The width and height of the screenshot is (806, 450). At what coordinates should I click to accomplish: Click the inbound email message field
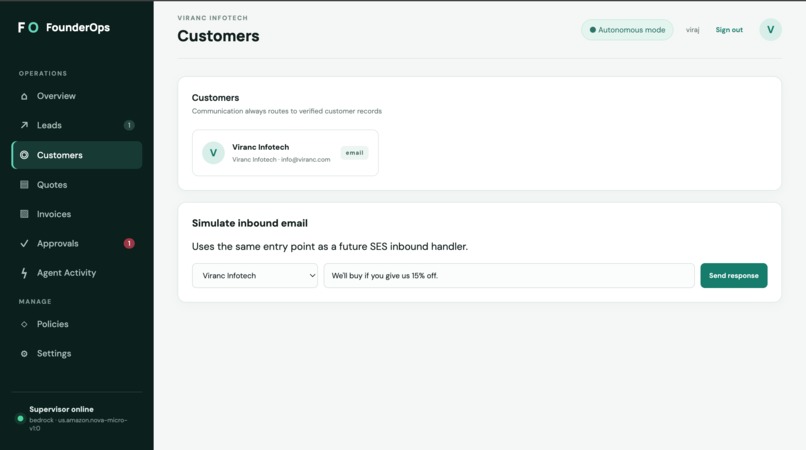click(x=509, y=276)
